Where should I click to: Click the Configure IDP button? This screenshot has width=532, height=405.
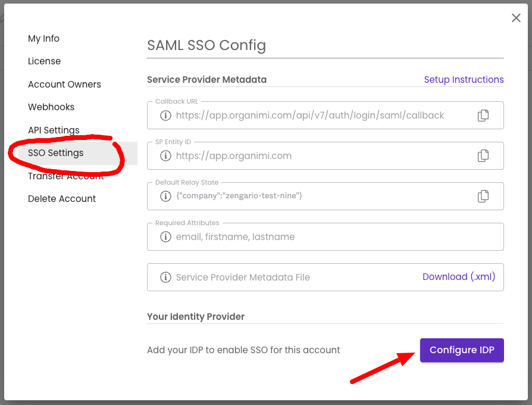coord(462,350)
